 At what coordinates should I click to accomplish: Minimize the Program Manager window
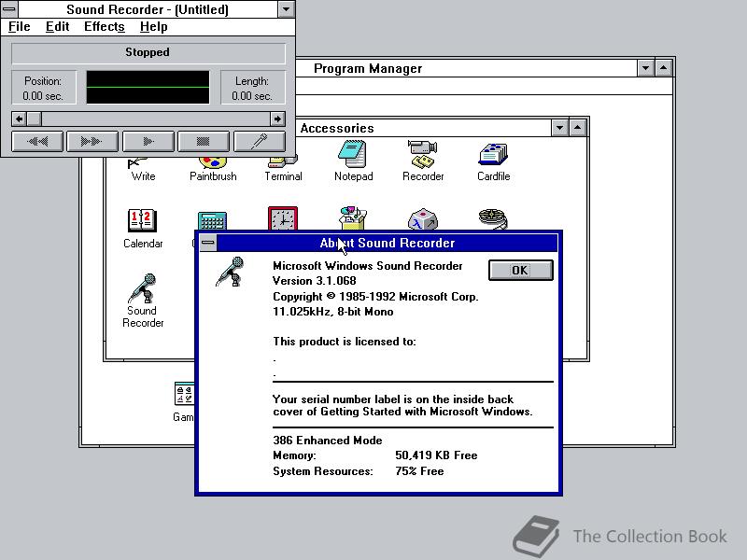(645, 68)
